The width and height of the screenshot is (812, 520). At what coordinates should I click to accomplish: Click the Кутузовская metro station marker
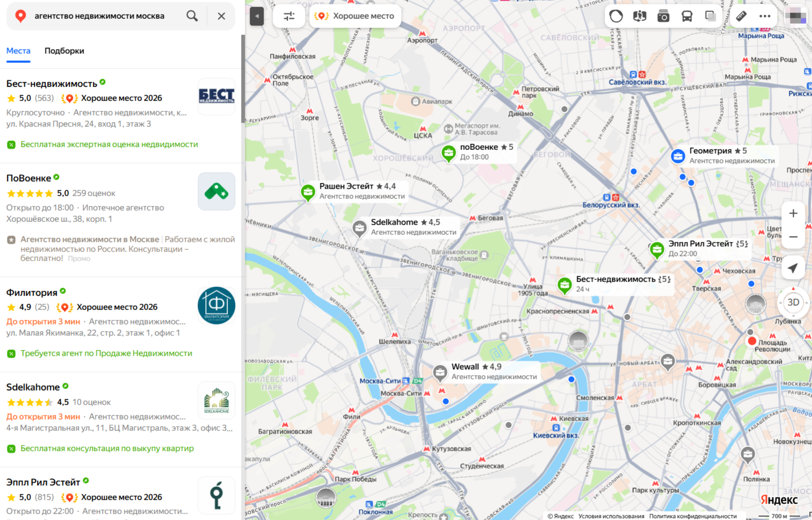[427, 449]
